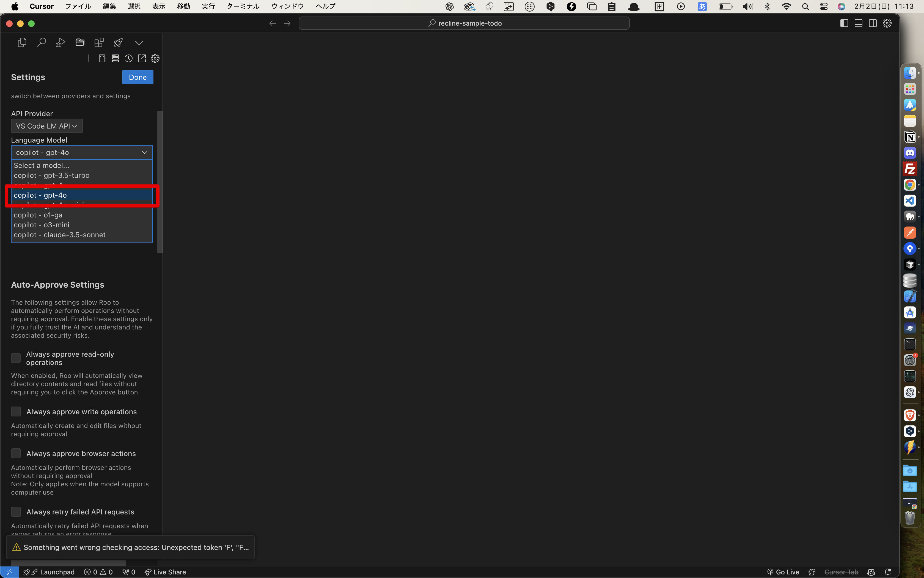The image size is (924, 578).
Task: Open the ターミナル menu
Action: click(243, 6)
